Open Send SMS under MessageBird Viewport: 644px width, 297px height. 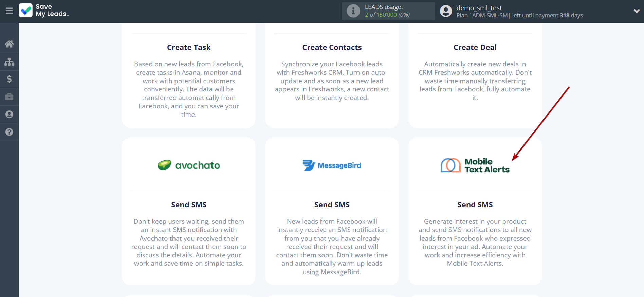pyautogui.click(x=332, y=205)
